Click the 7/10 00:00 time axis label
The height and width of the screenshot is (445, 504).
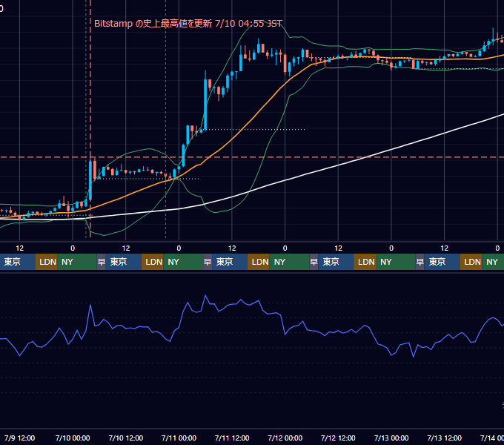point(73,438)
